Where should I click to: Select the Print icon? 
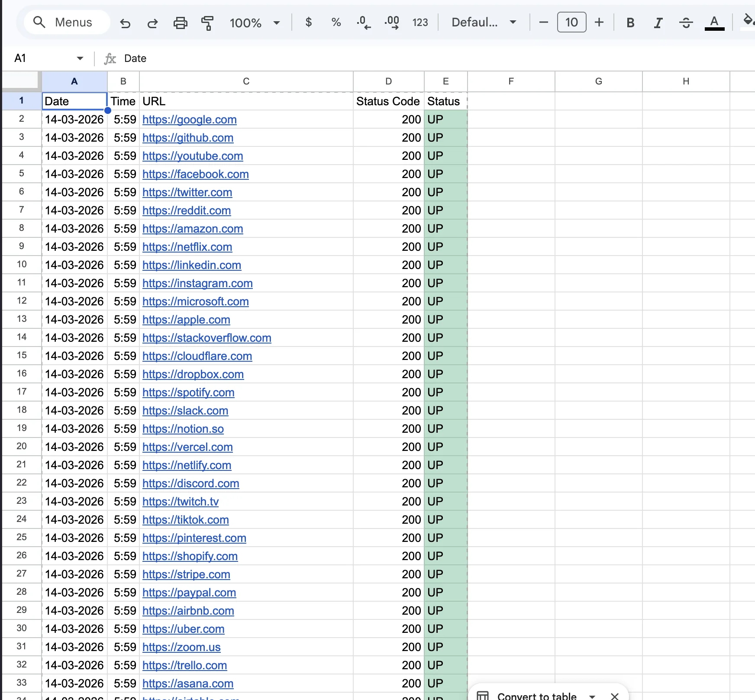(x=180, y=22)
